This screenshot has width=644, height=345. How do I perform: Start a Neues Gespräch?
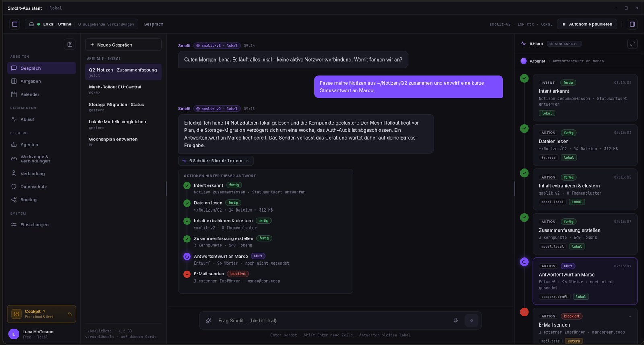pyautogui.click(x=123, y=45)
